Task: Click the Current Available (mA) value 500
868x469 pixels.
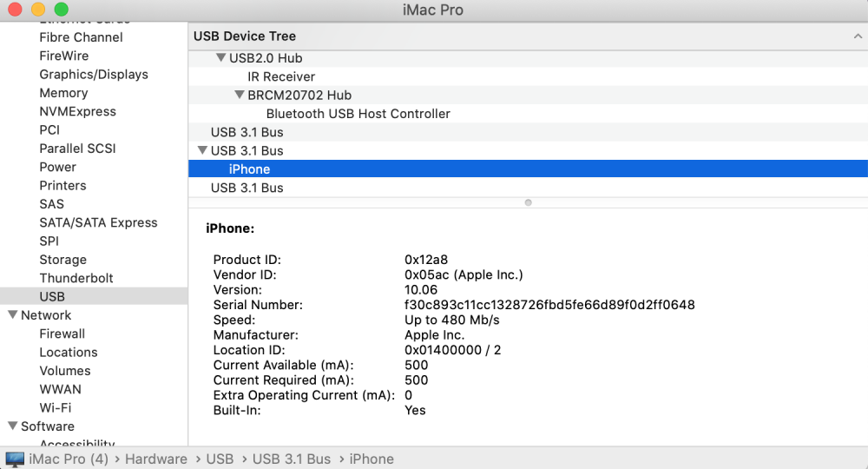Action: [416, 365]
